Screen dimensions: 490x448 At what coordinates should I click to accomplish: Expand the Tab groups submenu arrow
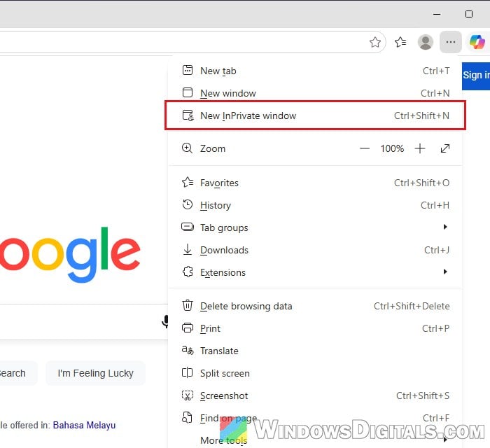445,227
